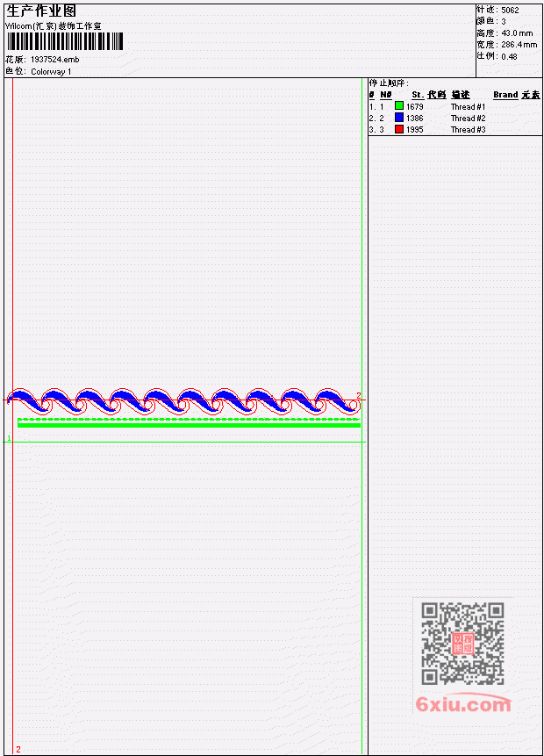Select the Thread #2 description text
Image resolution: width=544 pixels, height=756 pixels.
pyautogui.click(x=468, y=119)
